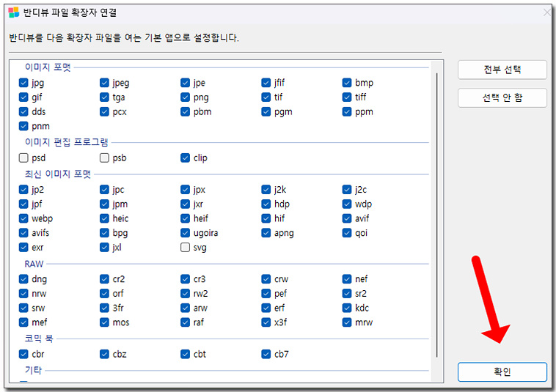The image size is (556, 392).
Task: Click the Bandiview app icon in title bar
Action: point(14,12)
